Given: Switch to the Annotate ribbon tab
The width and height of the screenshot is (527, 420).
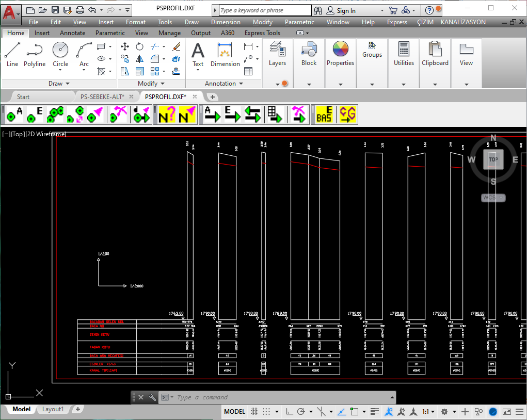Looking at the screenshot, I should coord(73,33).
